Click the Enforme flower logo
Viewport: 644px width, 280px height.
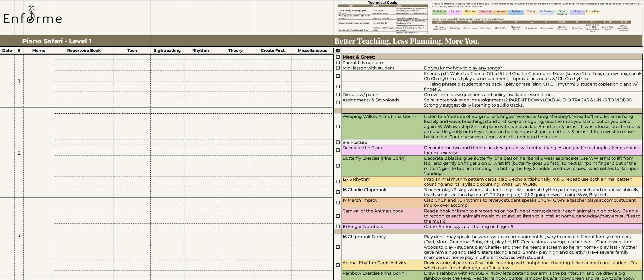point(31,14)
